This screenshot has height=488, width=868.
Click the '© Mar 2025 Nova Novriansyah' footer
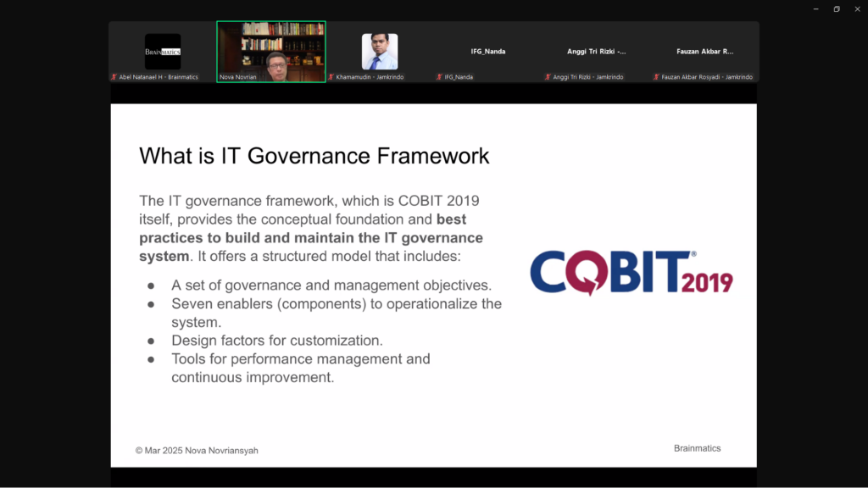point(197,451)
